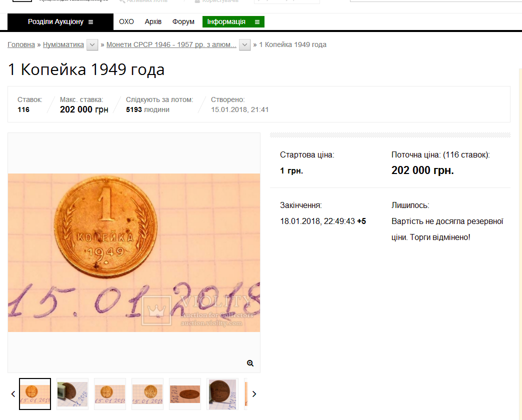Click the magnifier zoom icon on coin image

(250, 363)
